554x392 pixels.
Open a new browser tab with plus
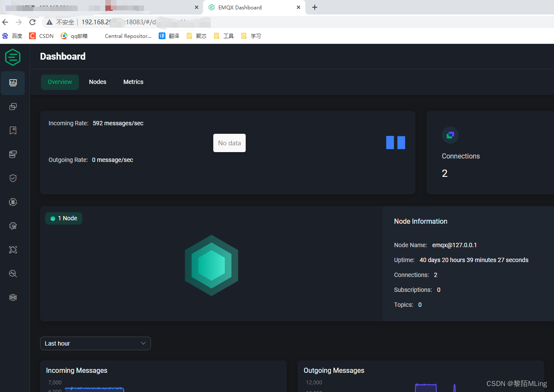coord(315,7)
